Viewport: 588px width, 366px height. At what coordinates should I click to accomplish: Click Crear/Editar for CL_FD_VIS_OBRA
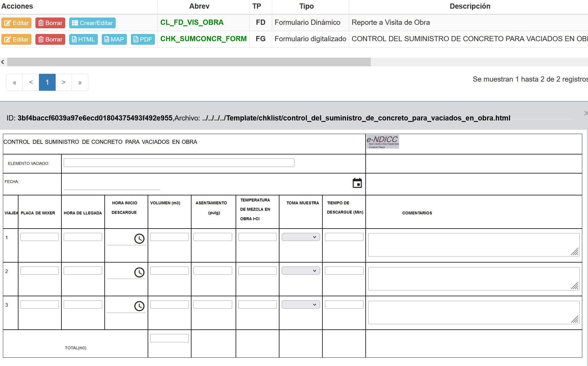(x=92, y=23)
